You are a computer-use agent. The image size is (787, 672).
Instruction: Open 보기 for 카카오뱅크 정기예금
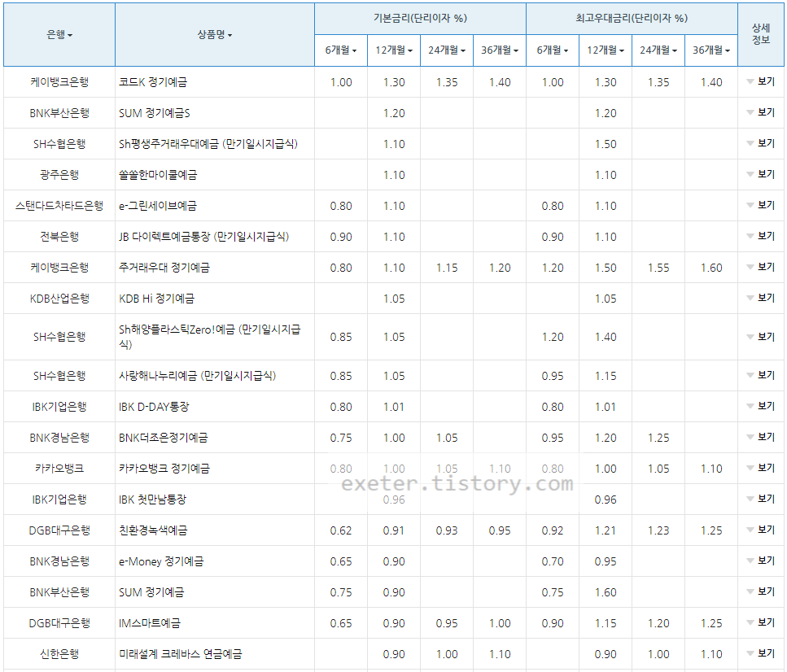[x=761, y=468]
